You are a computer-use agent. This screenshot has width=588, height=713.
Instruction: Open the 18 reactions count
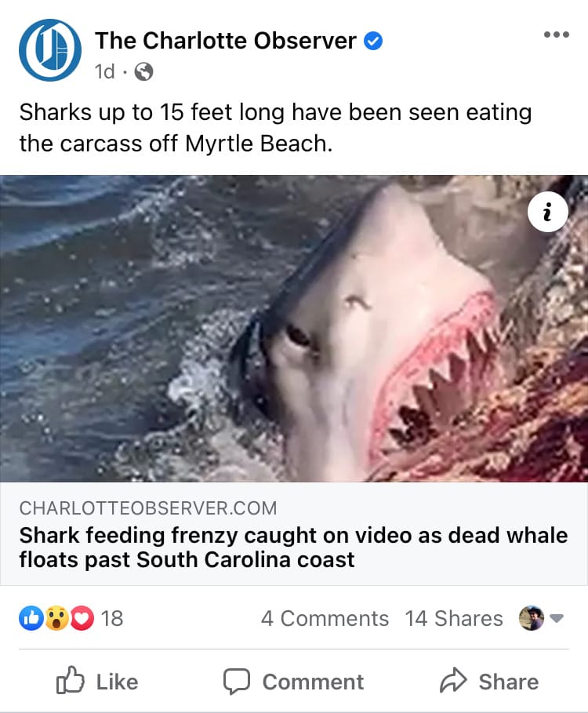point(112,618)
